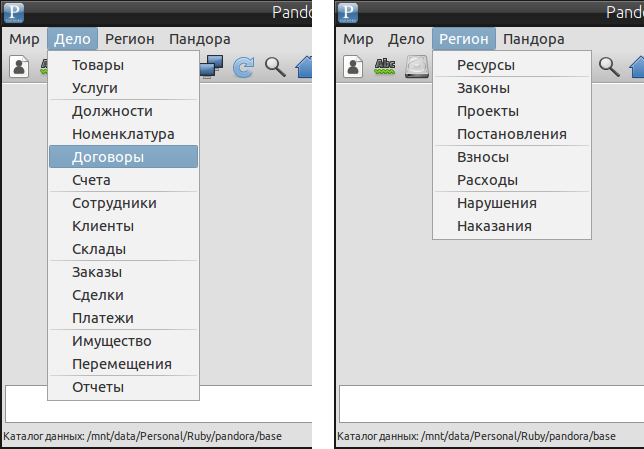
Task: Open Имущество menu entry
Action: tap(123, 341)
